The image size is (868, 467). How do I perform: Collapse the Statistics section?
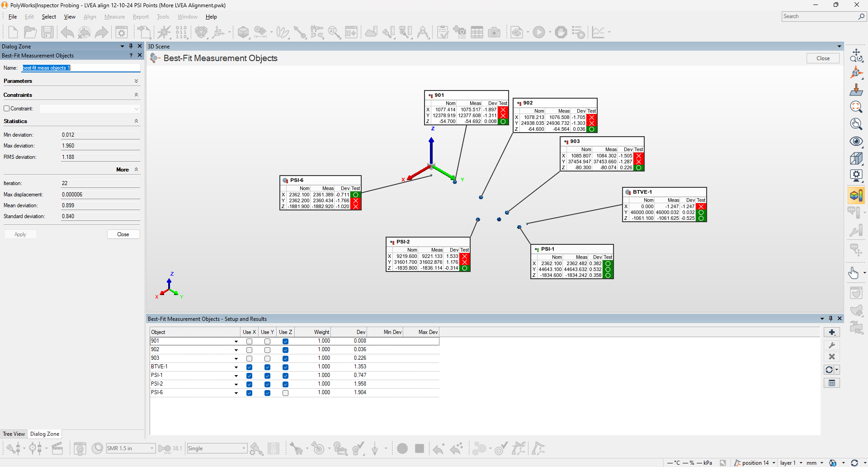[136, 121]
